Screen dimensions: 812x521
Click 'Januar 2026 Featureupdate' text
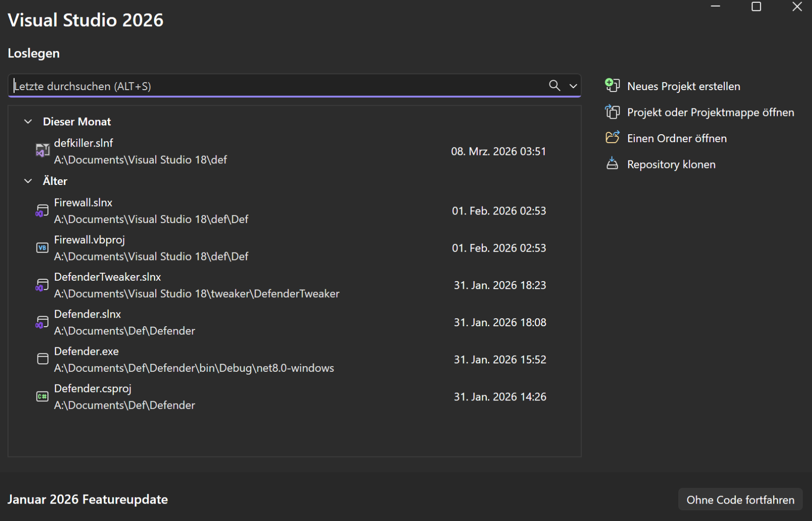click(88, 499)
